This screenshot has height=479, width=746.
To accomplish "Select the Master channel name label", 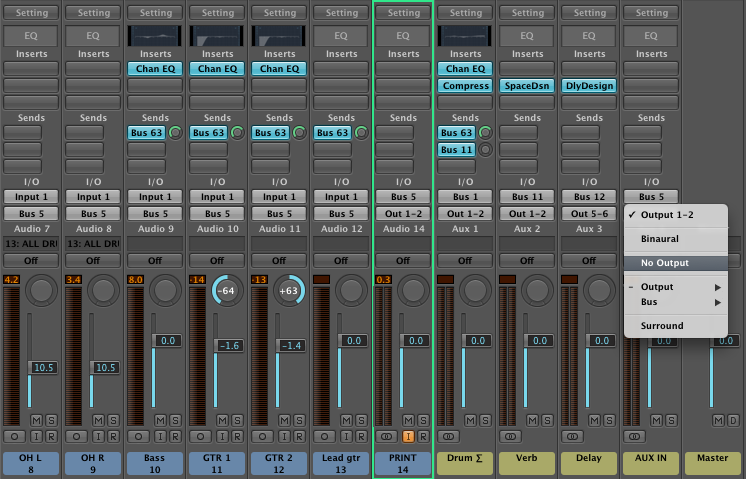I will click(x=713, y=464).
